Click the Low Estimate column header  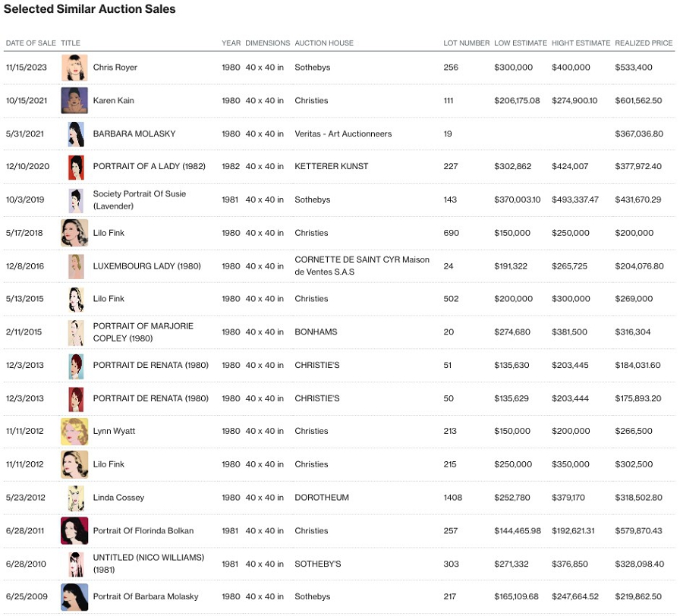520,43
